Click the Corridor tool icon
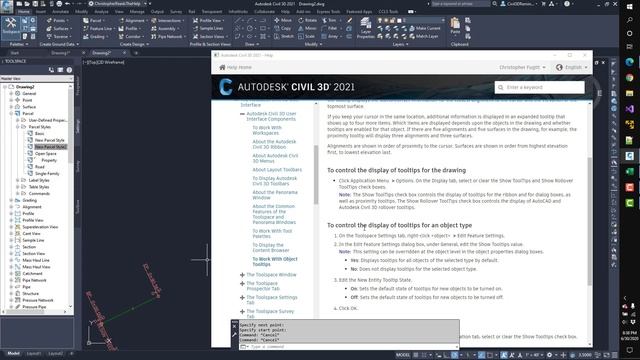The width and height of the screenshot is (640, 360). pos(121,36)
